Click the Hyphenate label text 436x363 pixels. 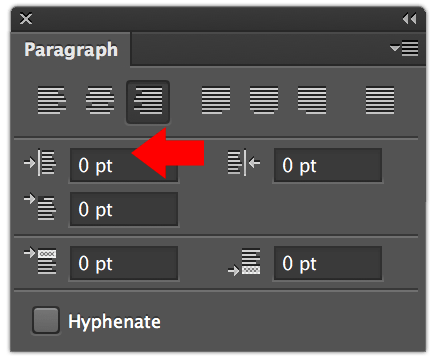[114, 322]
